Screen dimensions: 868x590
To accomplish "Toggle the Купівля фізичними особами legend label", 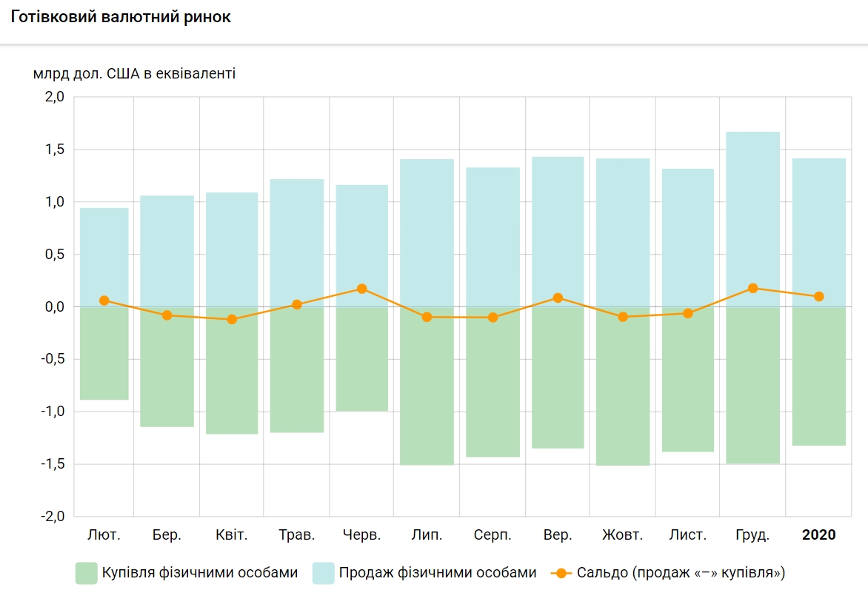I will pyautogui.click(x=200, y=573).
